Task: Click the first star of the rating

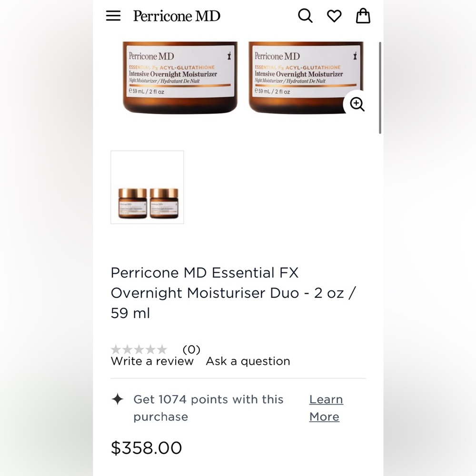Action: click(116, 349)
